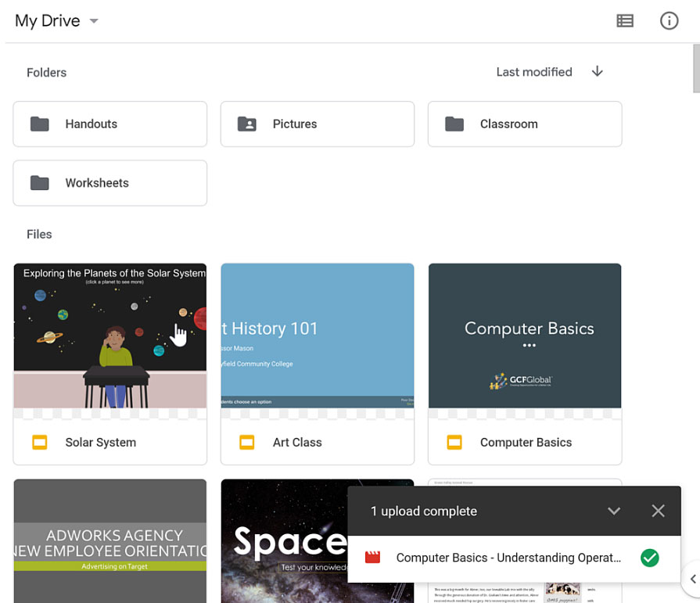
Task: Open the My Drive dropdown menu
Action: (x=94, y=21)
